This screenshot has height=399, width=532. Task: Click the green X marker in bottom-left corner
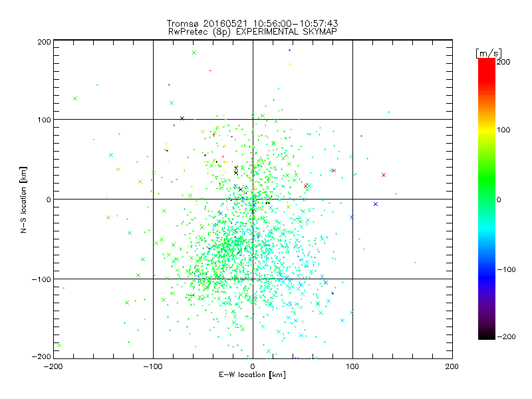(x=59, y=345)
